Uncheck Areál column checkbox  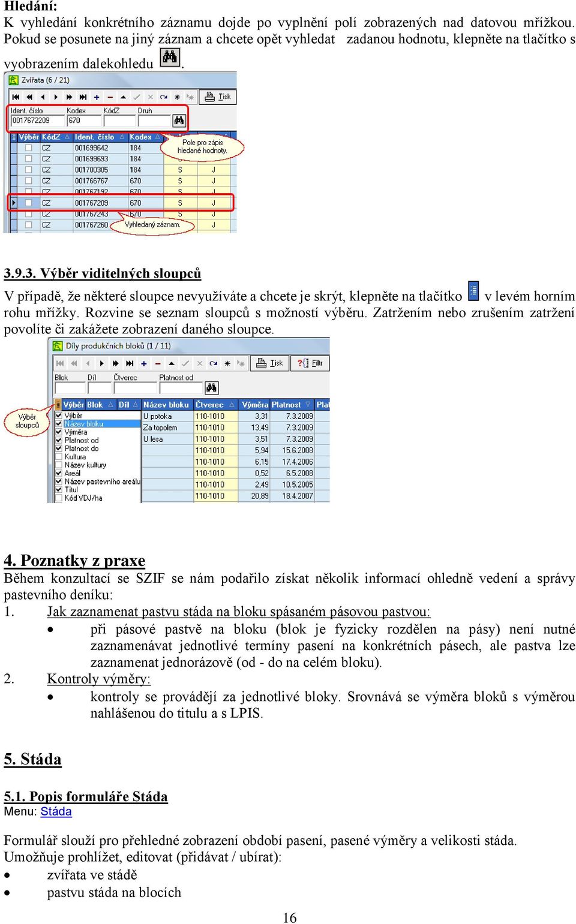(x=59, y=473)
